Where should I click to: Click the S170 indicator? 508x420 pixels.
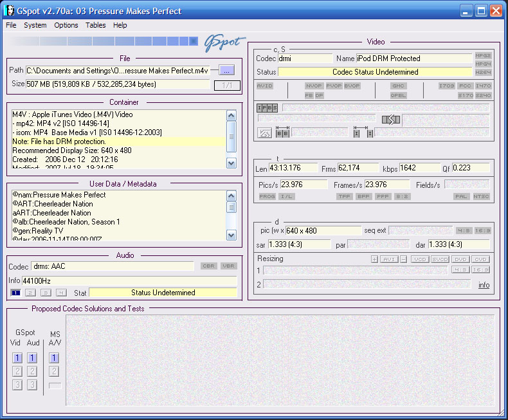point(466,96)
